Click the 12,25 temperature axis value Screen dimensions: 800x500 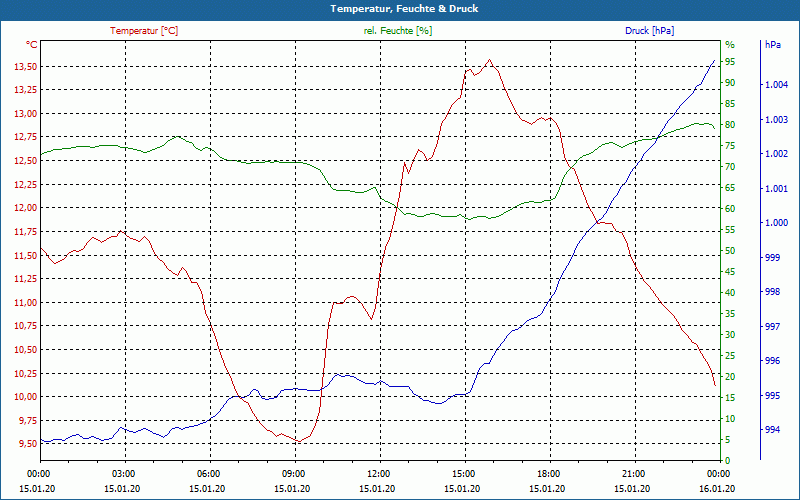pyautogui.click(x=25, y=184)
